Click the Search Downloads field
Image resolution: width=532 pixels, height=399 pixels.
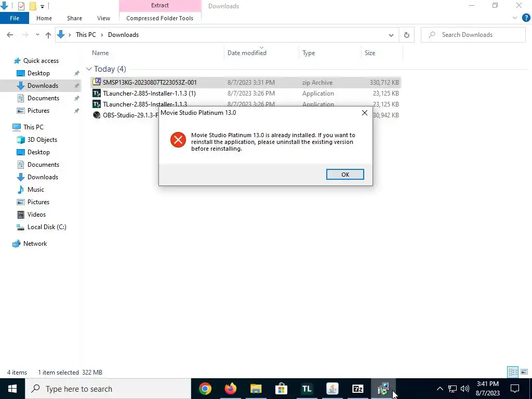473,35
